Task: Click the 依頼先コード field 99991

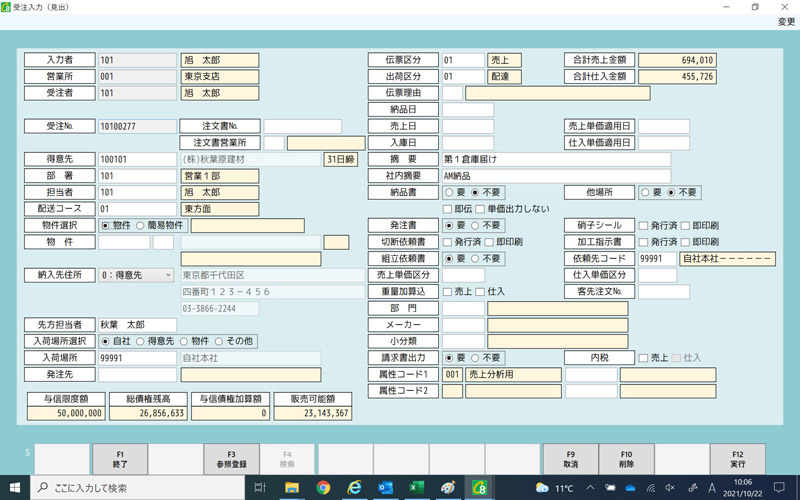Action: tap(657, 259)
